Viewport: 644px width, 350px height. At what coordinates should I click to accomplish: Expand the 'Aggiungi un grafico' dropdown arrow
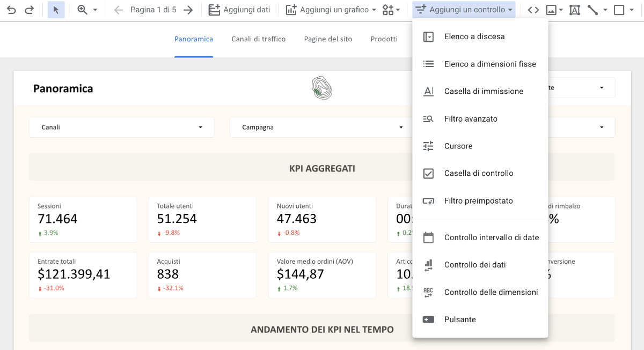tap(374, 10)
